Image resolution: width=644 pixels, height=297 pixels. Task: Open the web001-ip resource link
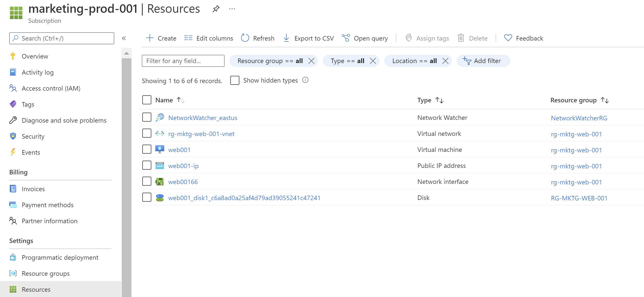pyautogui.click(x=183, y=166)
